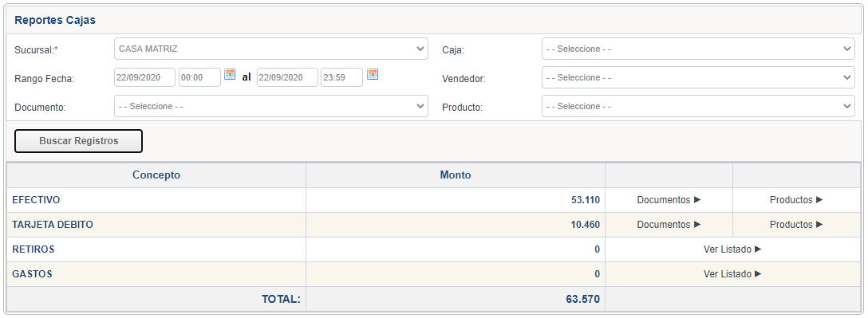868x318 pixels.
Task: Open Ver Listado for RETIROS
Action: [732, 249]
